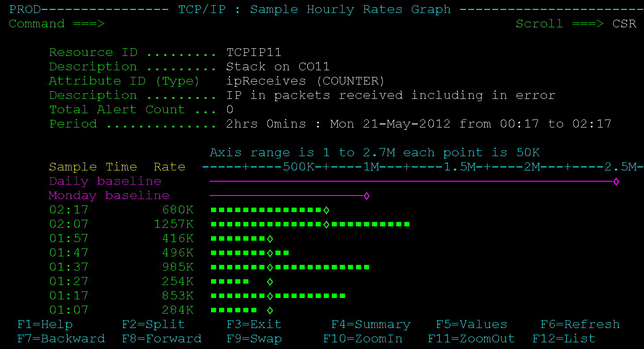Open help via F1=Help
Viewport: 644px width, 349px height.
point(44,324)
